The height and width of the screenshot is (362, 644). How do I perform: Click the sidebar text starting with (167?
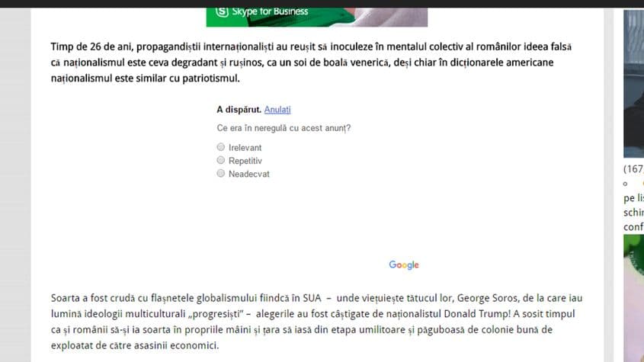point(633,169)
